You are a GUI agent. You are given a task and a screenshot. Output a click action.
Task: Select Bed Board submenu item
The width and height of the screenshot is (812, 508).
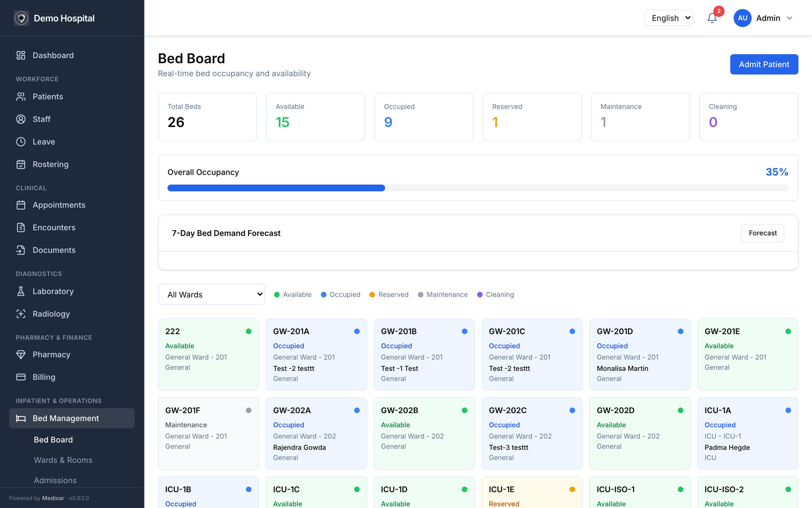point(53,439)
